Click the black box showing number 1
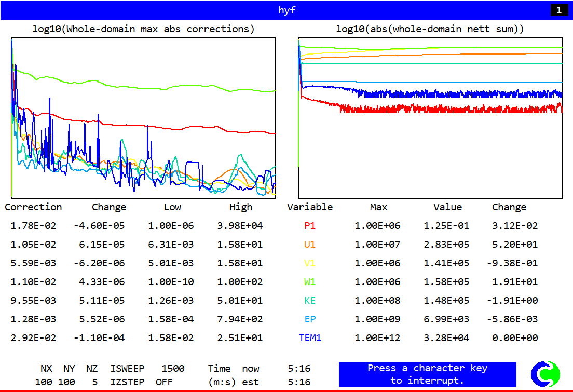 point(559,10)
